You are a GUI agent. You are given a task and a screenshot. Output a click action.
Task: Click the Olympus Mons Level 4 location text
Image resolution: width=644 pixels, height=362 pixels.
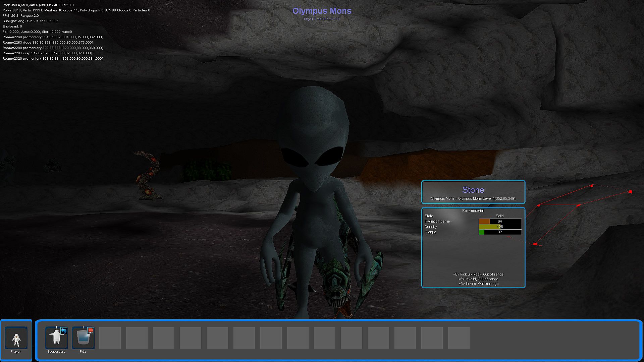pos(473,198)
